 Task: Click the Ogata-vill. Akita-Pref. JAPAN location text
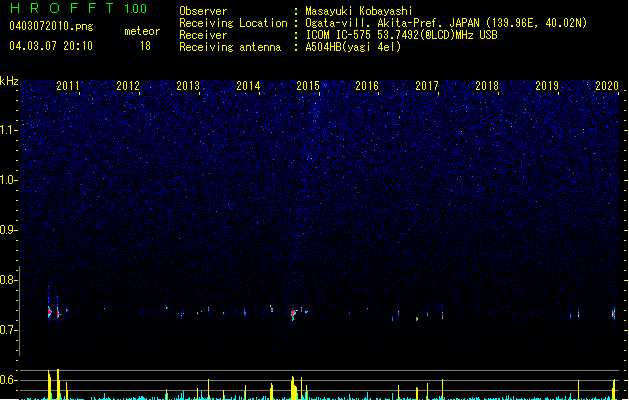click(446, 23)
